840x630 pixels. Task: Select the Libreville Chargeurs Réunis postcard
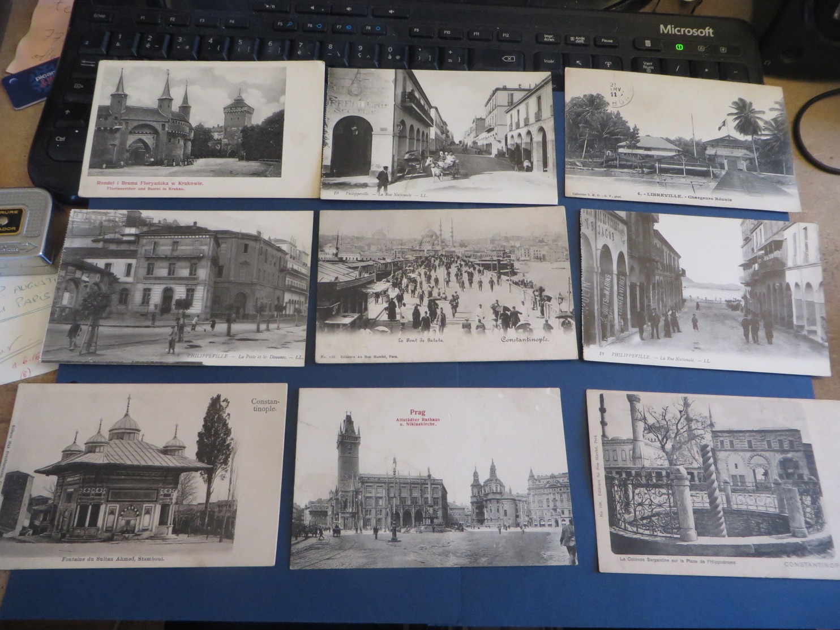[683, 140]
